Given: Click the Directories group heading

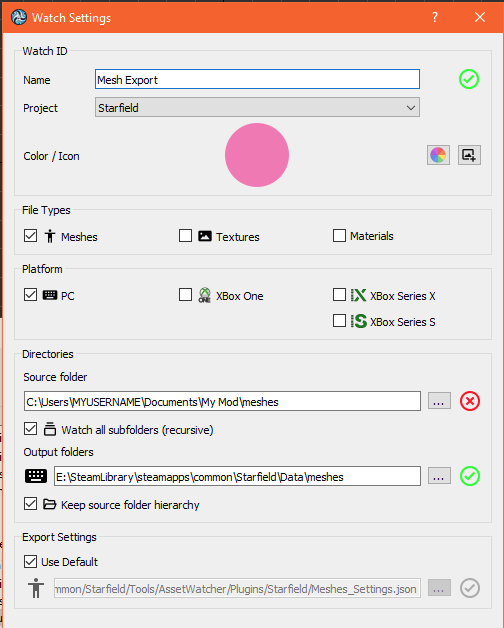Looking at the screenshot, I should pyautogui.click(x=48, y=354).
